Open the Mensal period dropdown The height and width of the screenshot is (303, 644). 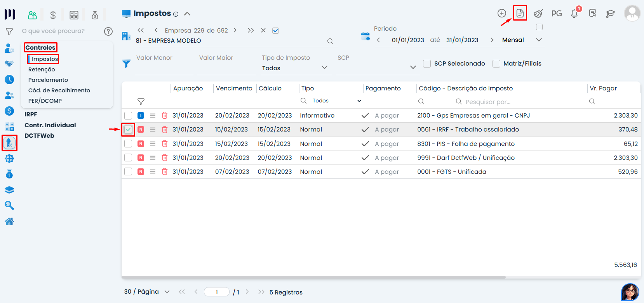tap(539, 40)
